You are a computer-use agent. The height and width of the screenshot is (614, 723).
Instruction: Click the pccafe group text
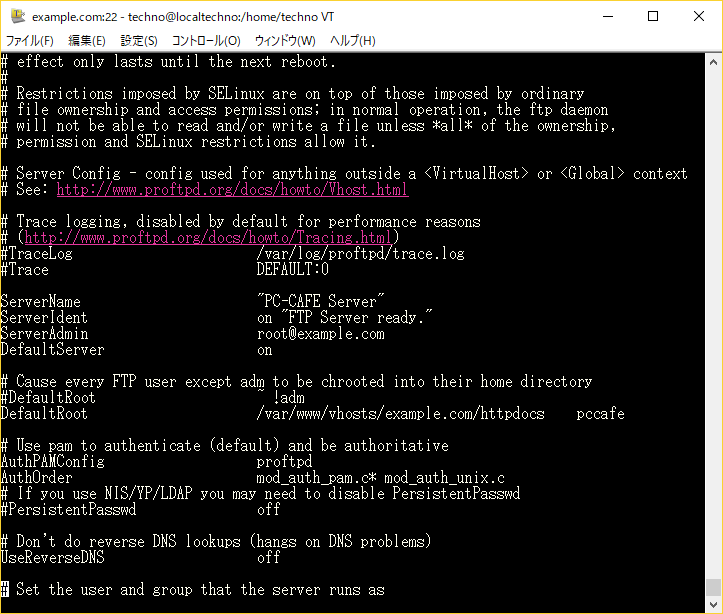[x=600, y=413]
